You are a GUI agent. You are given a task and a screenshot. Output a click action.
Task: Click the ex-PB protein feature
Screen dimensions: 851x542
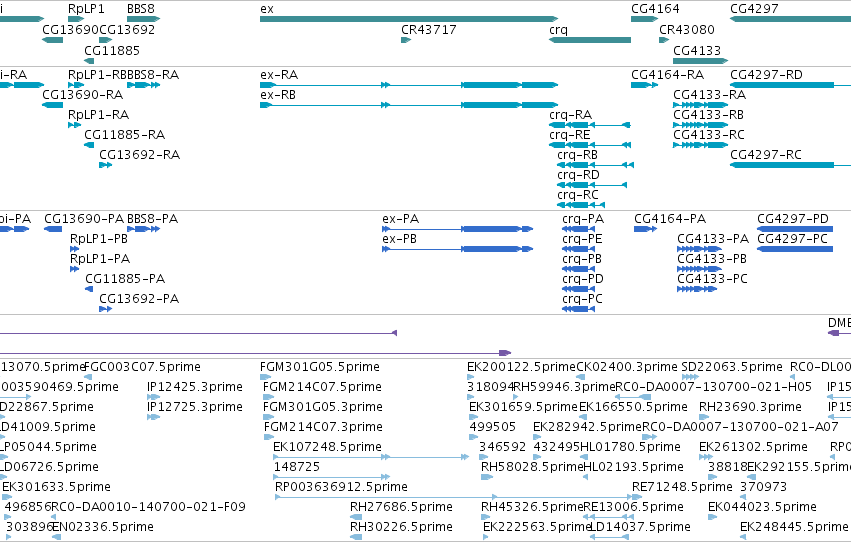click(x=458, y=250)
